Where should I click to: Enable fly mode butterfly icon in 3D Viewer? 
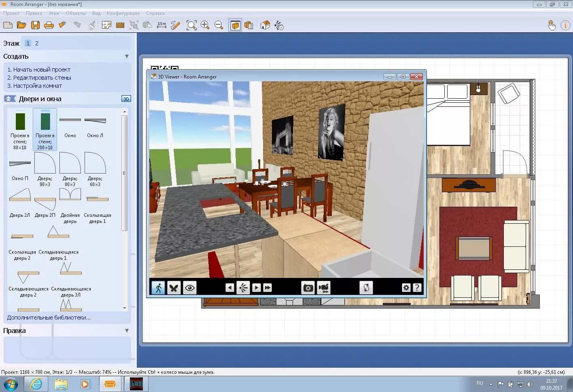pos(174,288)
